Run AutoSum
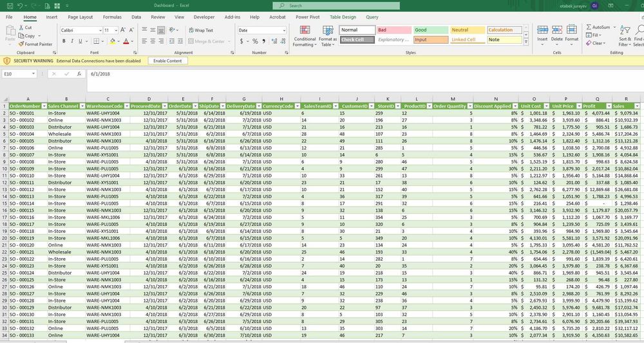 pos(598,27)
